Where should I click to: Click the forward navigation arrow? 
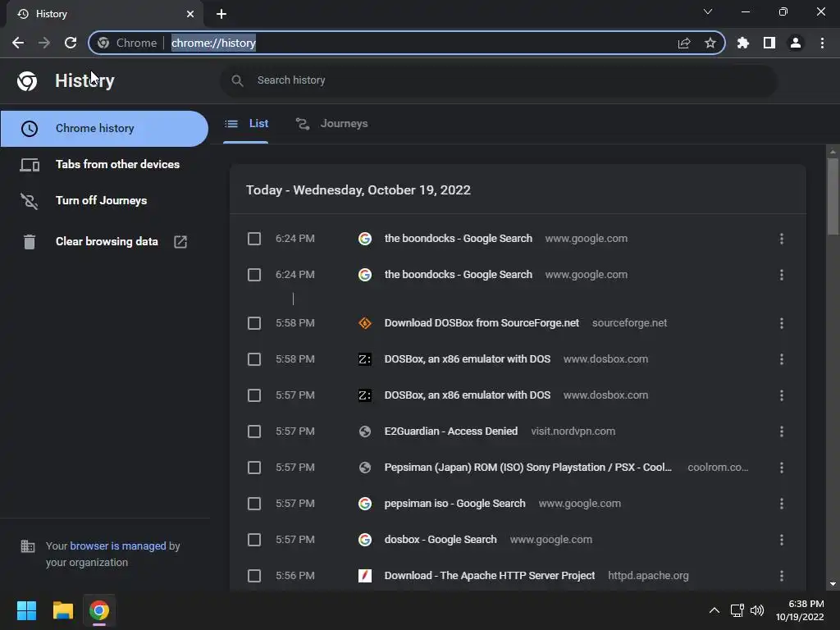pyautogui.click(x=44, y=43)
